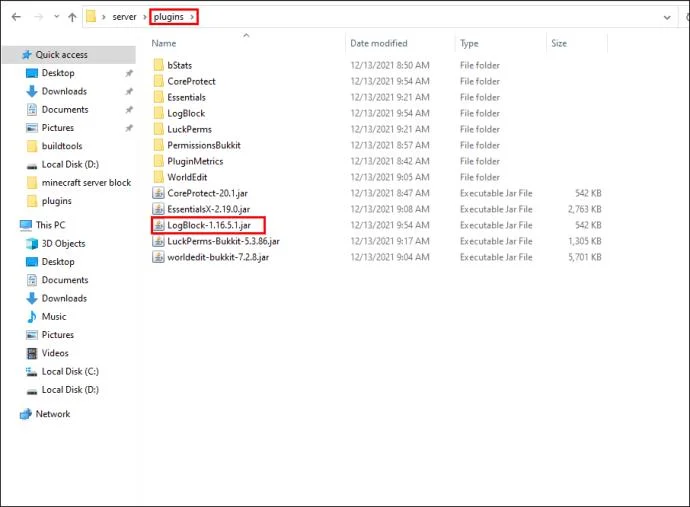This screenshot has height=507, width=690.
Task: Open Documents under This PC
Action: click(x=65, y=280)
